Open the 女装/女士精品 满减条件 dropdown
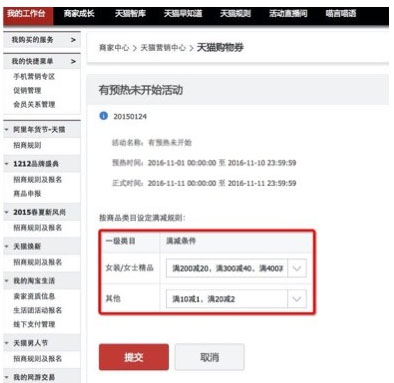 tap(236, 268)
